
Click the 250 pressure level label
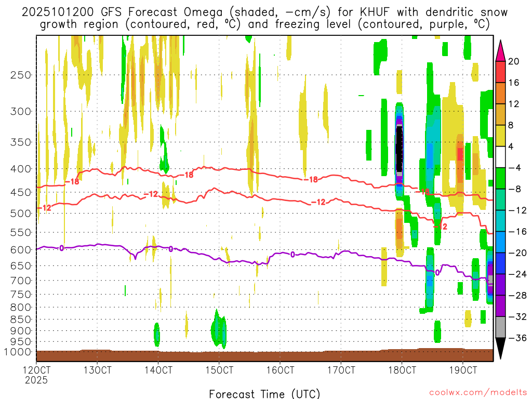point(21,75)
